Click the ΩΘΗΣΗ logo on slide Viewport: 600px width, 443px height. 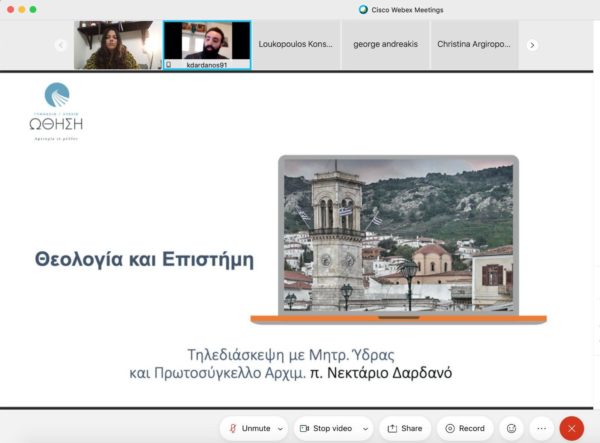[56, 110]
